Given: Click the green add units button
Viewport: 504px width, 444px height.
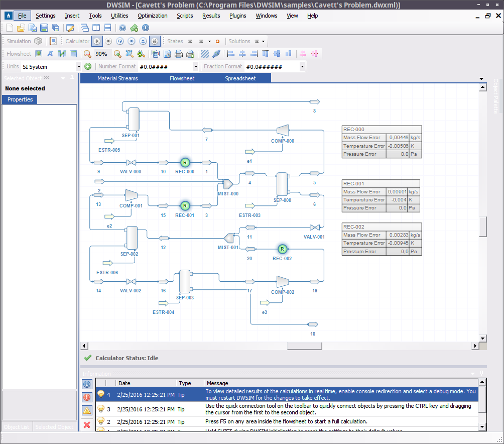Looking at the screenshot, I should tap(88, 67).
